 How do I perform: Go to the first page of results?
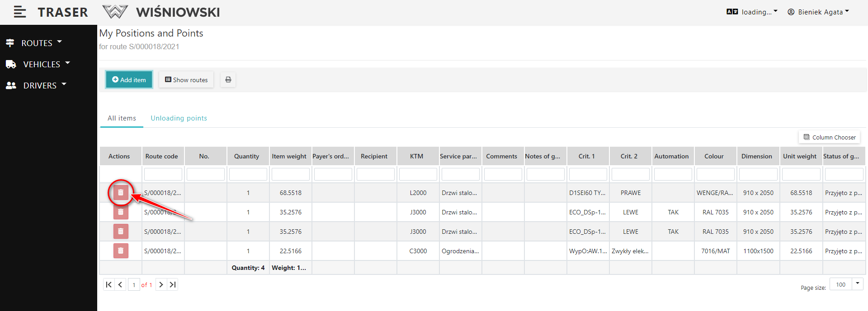pyautogui.click(x=108, y=284)
